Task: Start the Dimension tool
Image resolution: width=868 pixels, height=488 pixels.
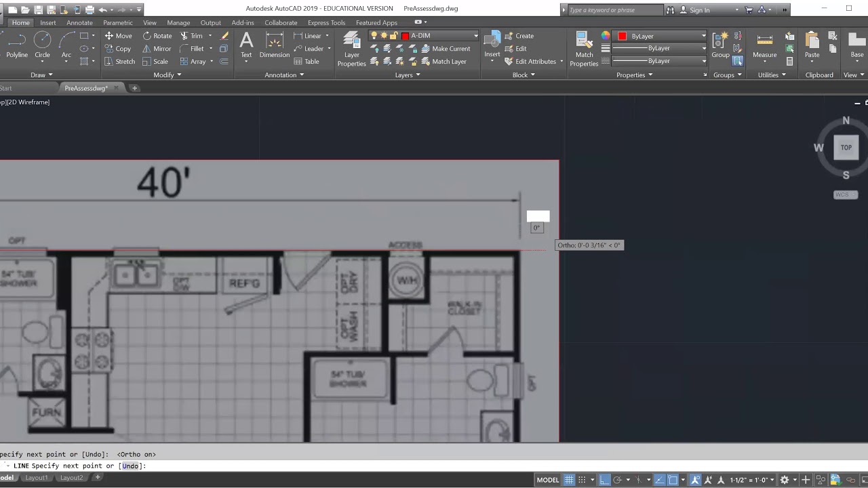Action: click(x=275, y=45)
